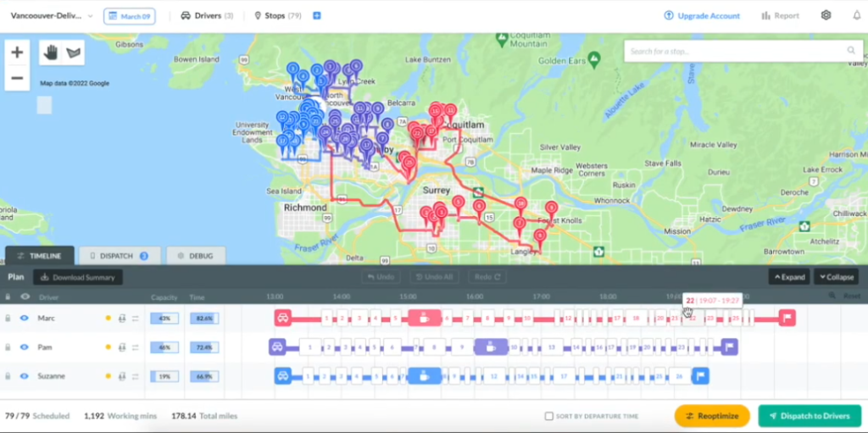
Task: Zoom out of the map with minus
Action: point(17,78)
